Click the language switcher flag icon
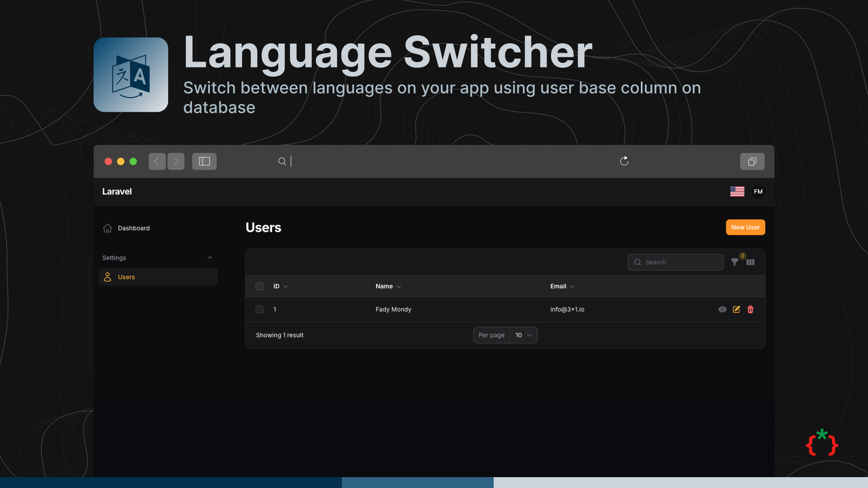 737,191
